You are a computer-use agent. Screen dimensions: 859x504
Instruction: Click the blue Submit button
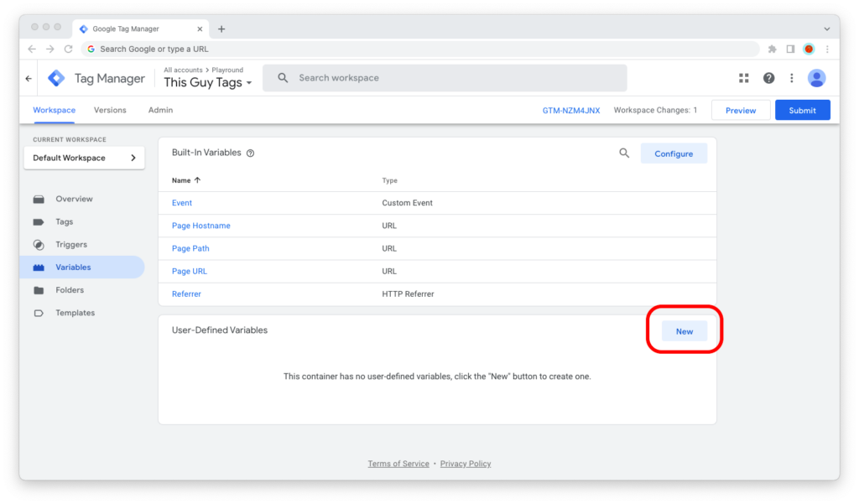coord(803,110)
